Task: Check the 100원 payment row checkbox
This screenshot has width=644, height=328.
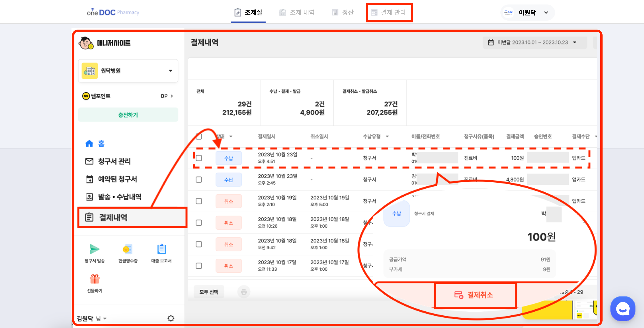Action: coord(199,158)
